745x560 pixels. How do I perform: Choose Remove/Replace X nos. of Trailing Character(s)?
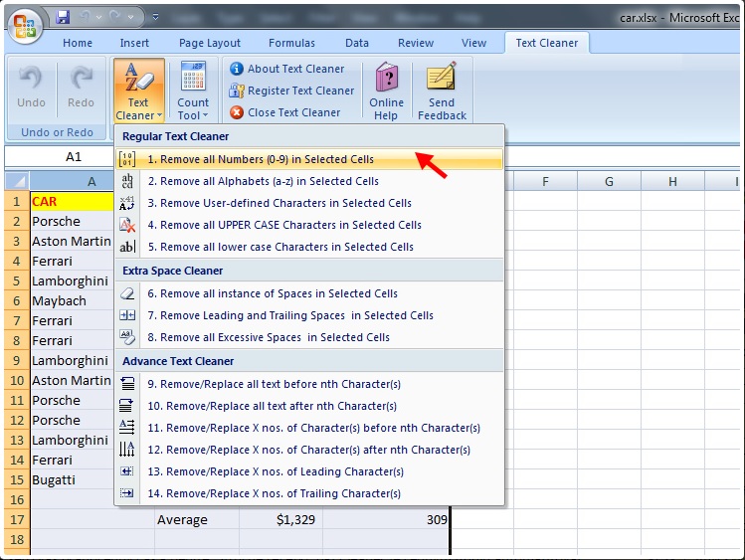point(275,493)
